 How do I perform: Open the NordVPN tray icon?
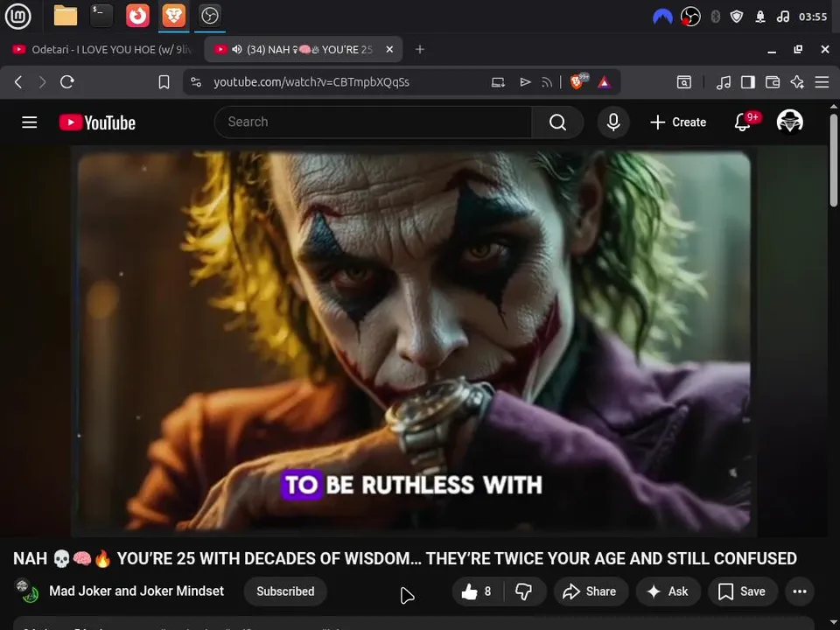(x=662, y=17)
